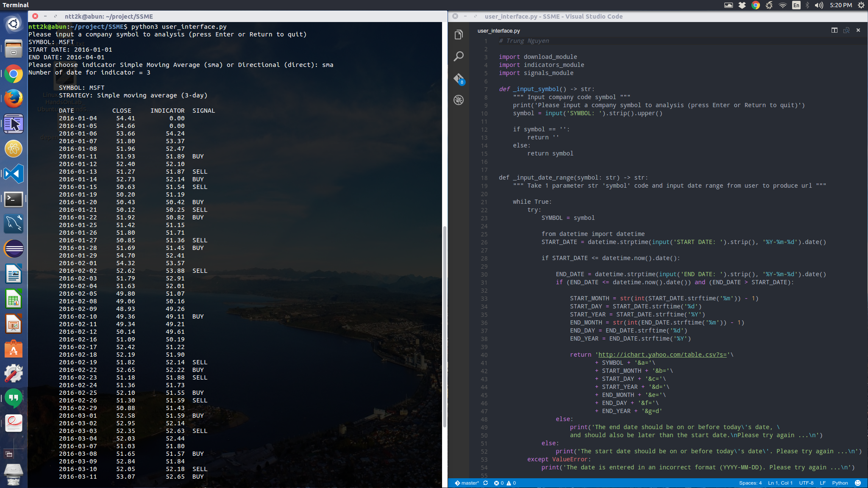
Task: Click the master* git branch indicator
Action: pyautogui.click(x=467, y=483)
